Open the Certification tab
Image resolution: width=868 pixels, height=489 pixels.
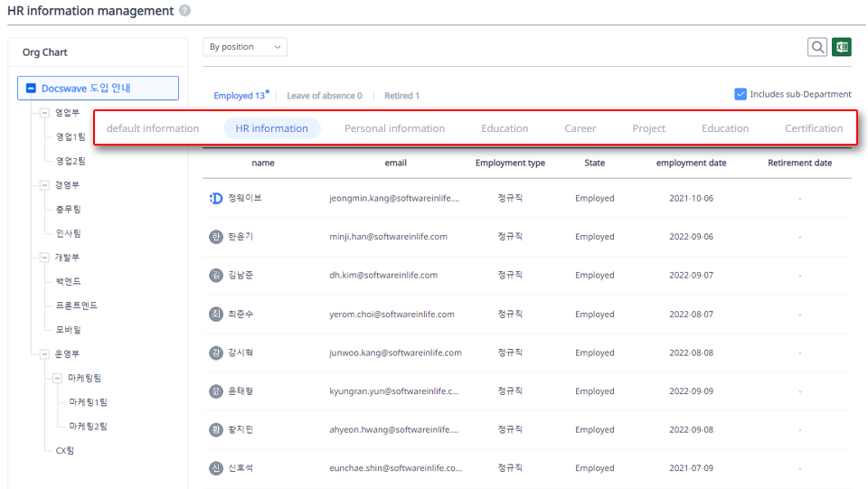coord(814,128)
